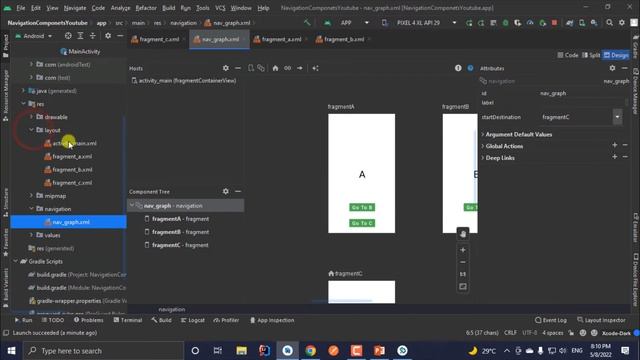The width and height of the screenshot is (640, 360).
Task: Click the red Stop app icon
Action: 554,23
